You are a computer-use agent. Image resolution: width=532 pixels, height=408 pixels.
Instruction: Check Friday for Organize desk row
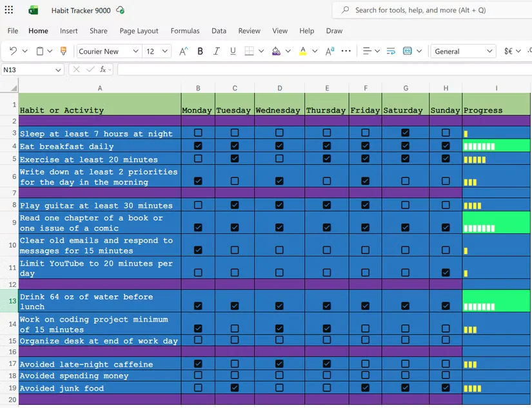click(365, 340)
